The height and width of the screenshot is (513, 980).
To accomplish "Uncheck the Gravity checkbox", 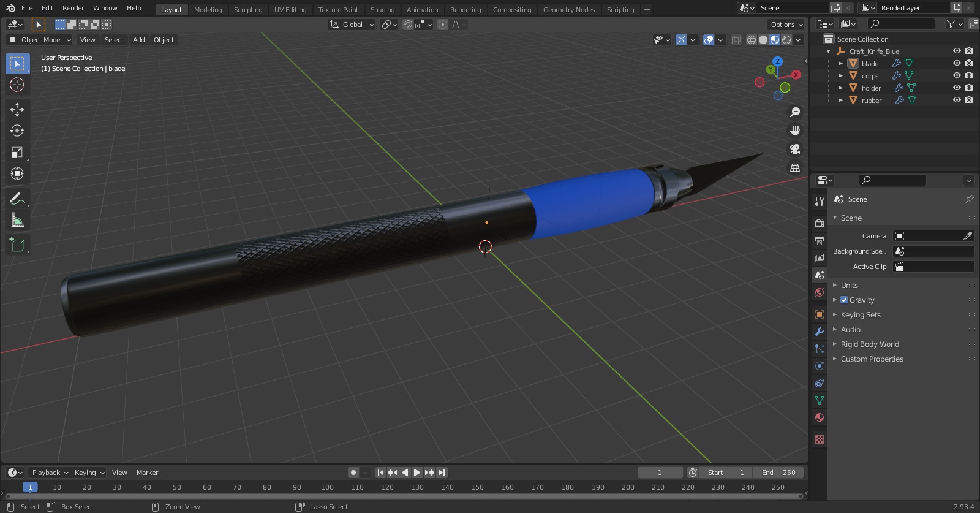I will click(x=844, y=300).
